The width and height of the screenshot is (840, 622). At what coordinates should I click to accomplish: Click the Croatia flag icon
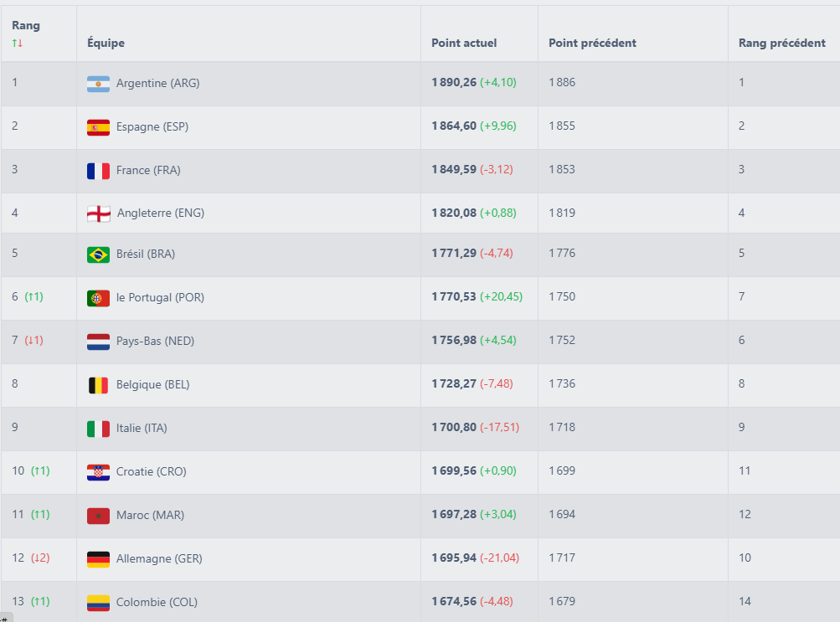(x=99, y=472)
